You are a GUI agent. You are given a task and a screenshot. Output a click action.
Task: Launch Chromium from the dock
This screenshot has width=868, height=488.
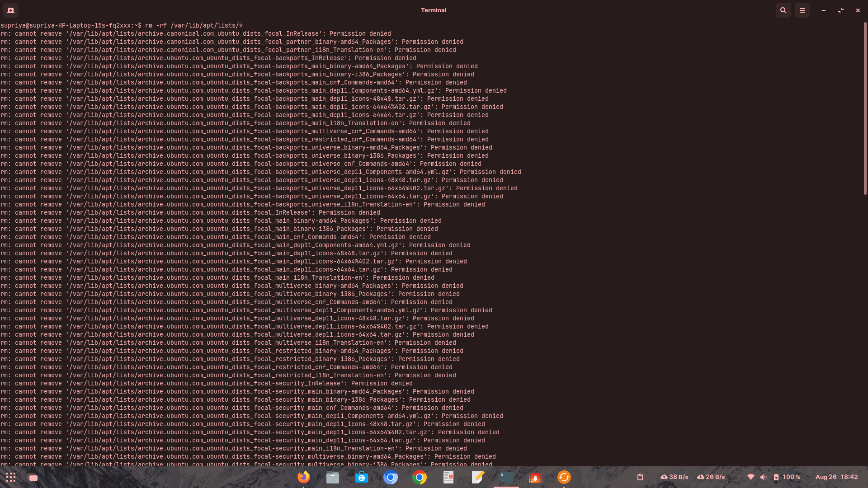tap(391, 477)
